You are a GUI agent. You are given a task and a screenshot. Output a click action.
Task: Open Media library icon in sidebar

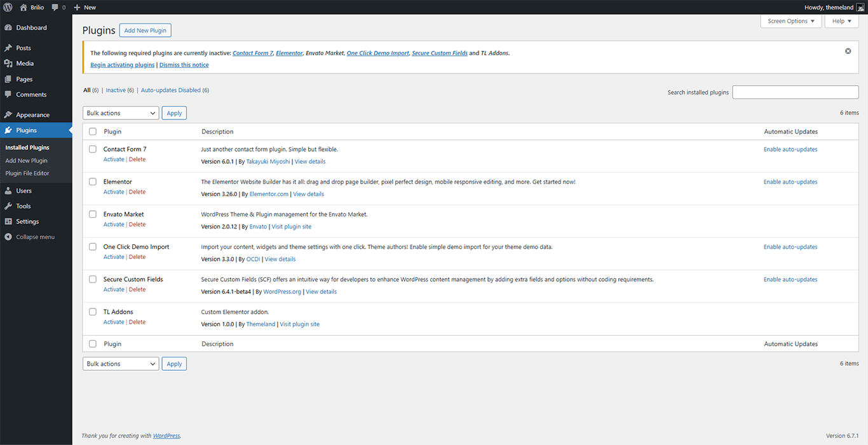point(8,63)
